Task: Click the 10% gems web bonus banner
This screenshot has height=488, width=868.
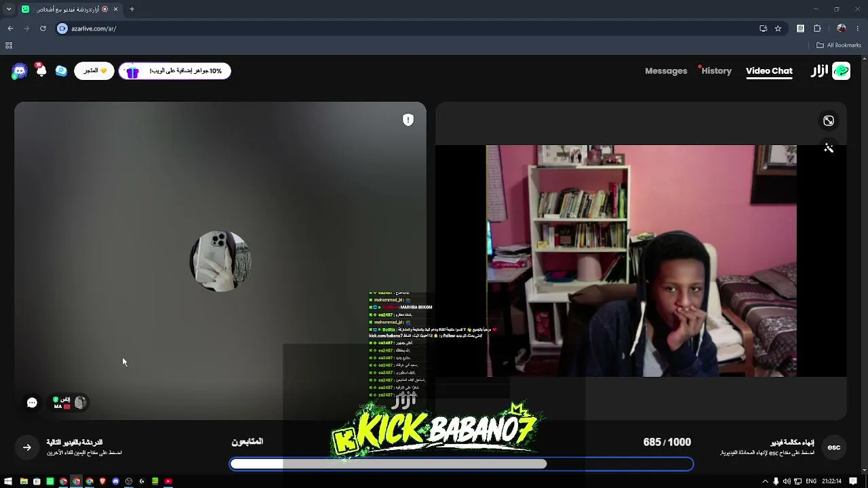Action: pyautogui.click(x=175, y=70)
